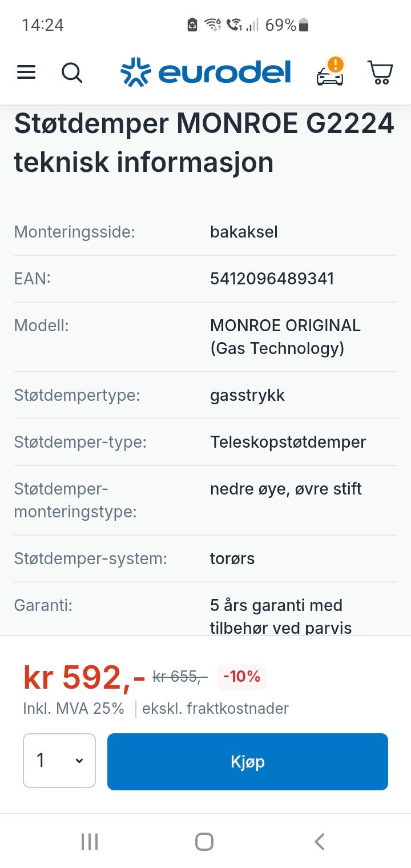Screen dimensions: 411x868
Task: Open the quantity dropdown showing 1
Action: 59,761
